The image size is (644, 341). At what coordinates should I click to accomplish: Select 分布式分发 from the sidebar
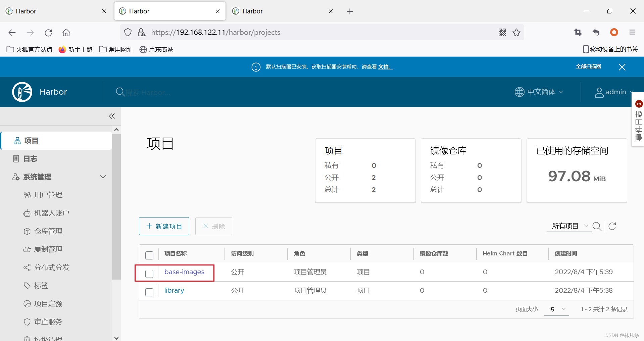(x=52, y=267)
